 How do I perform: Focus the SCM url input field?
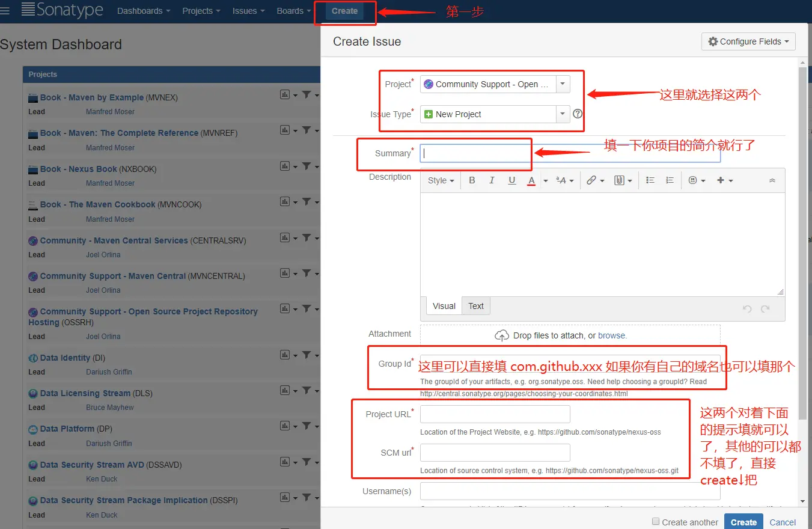point(495,453)
